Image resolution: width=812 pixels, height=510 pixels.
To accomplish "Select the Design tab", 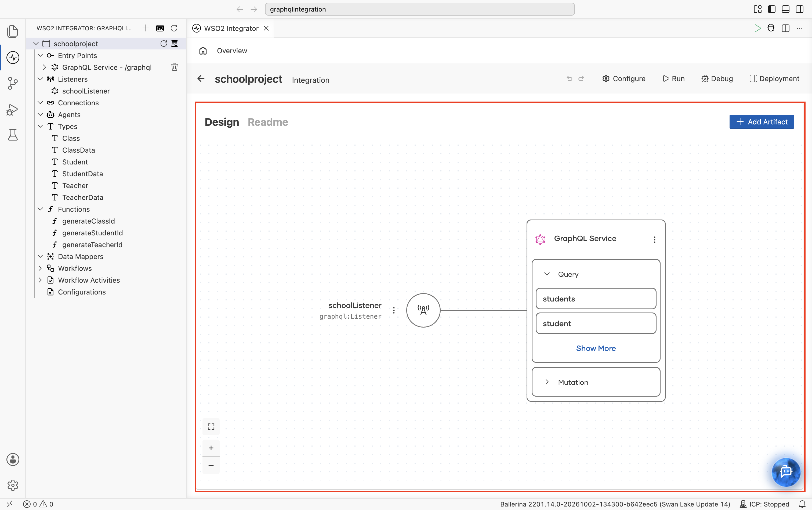I will [x=222, y=122].
